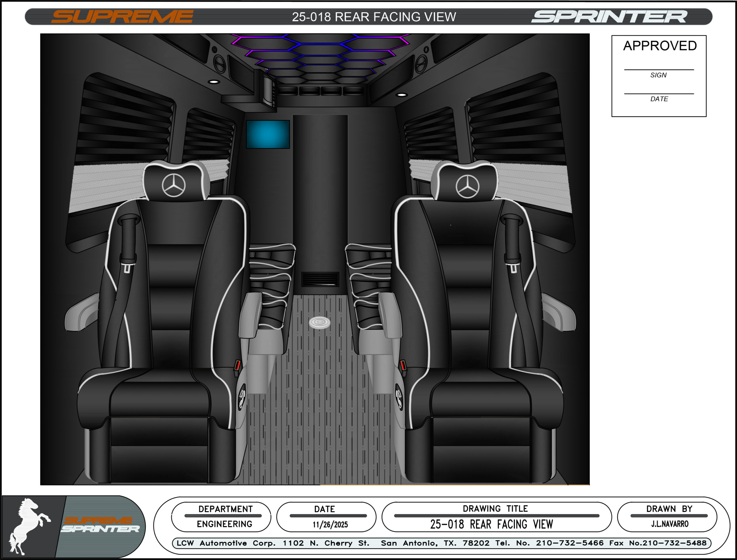The image size is (737, 560).
Task: Click the left seat's control panel
Action: (x=242, y=397)
